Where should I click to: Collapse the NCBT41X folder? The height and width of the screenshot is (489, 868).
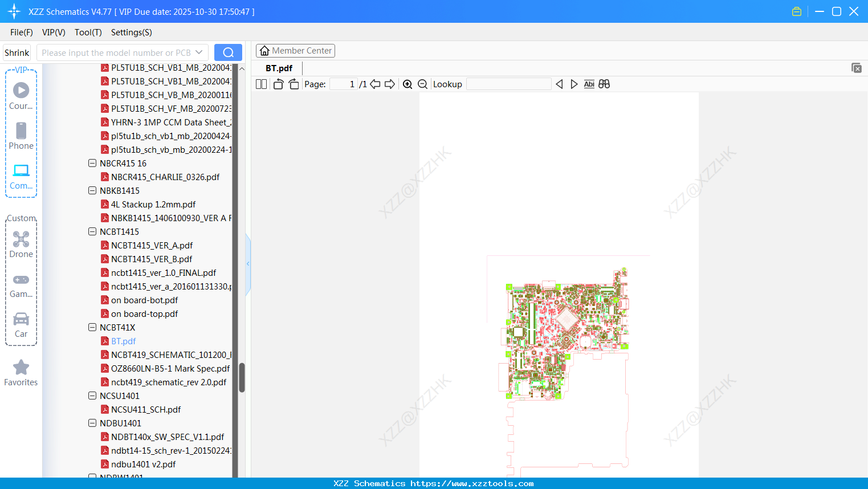(92, 327)
